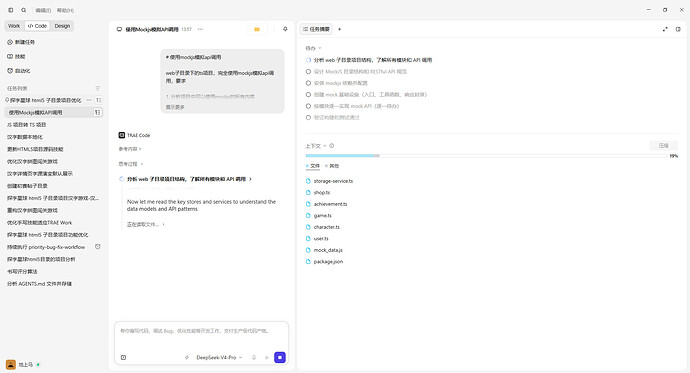
Task: Click the TRAE Code logo icon
Action: coord(122,135)
